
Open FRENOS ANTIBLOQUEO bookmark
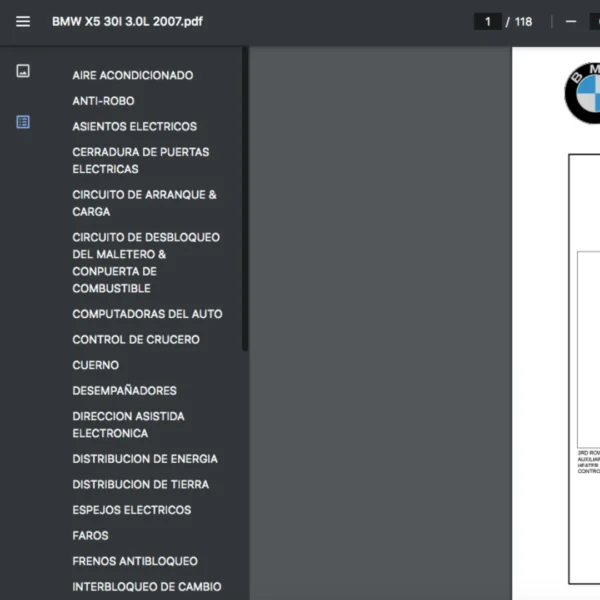click(135, 561)
